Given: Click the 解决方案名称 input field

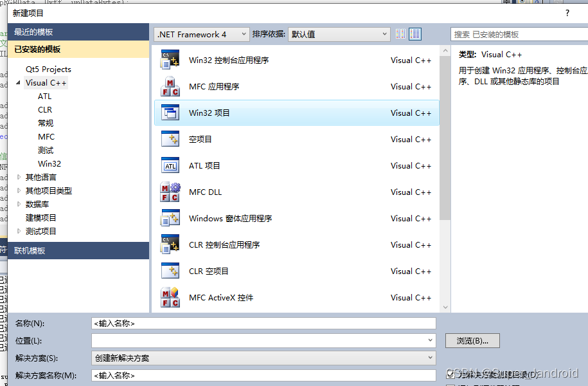Looking at the screenshot, I should coord(263,375).
